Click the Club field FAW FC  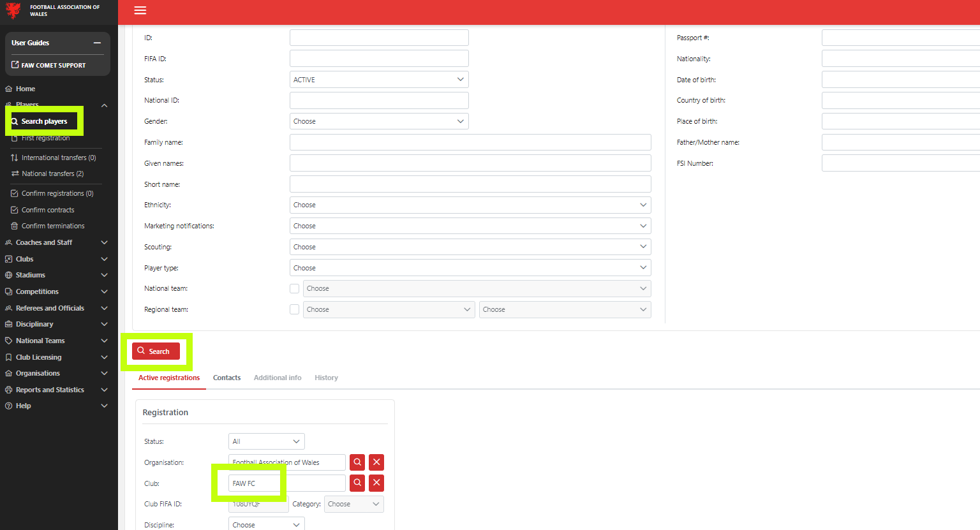[x=287, y=483]
